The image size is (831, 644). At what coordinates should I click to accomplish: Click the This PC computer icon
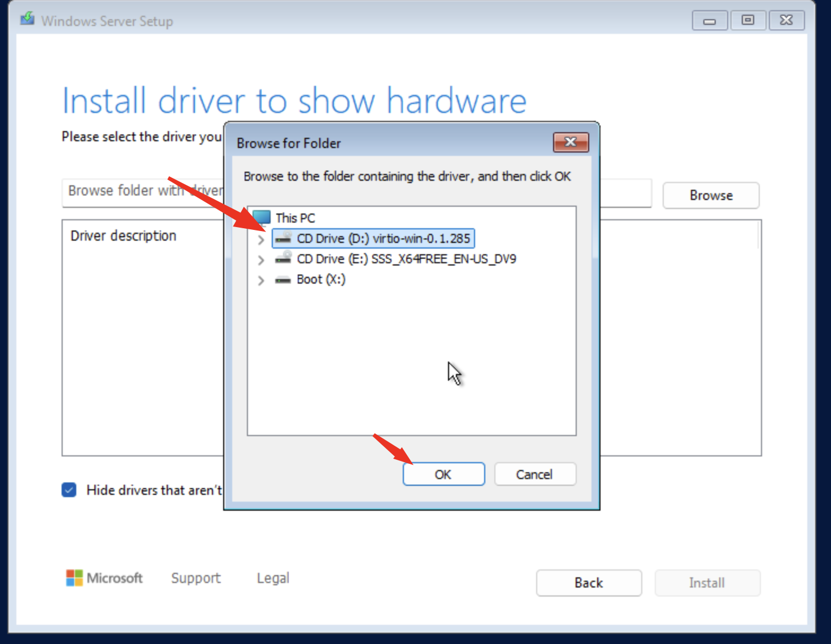click(x=262, y=217)
